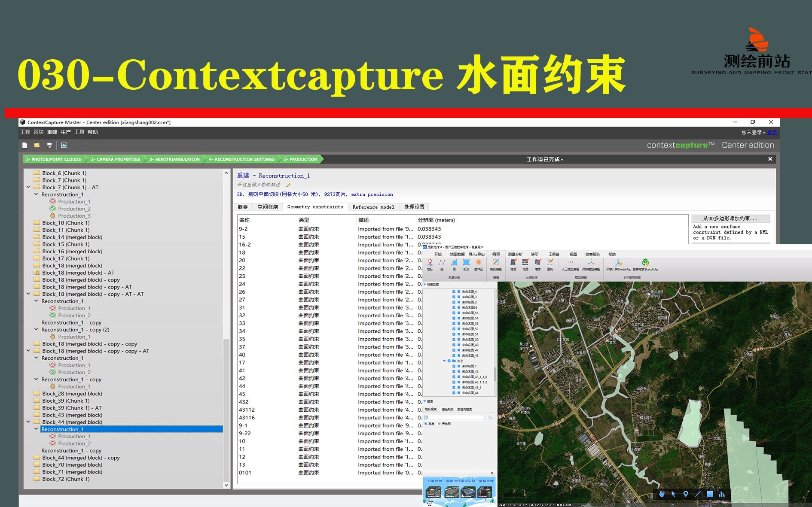Click the 从3D多边形添加约束 button
The height and width of the screenshot is (507, 812).
point(731,218)
